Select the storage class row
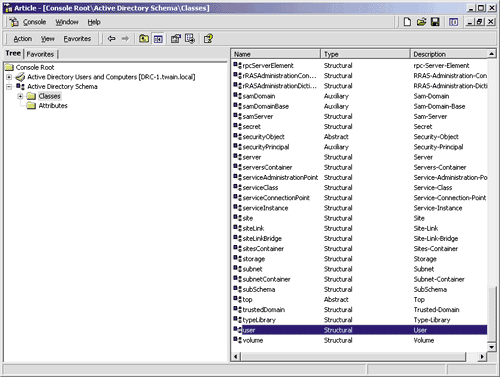The width and height of the screenshot is (500, 377). pos(360,259)
